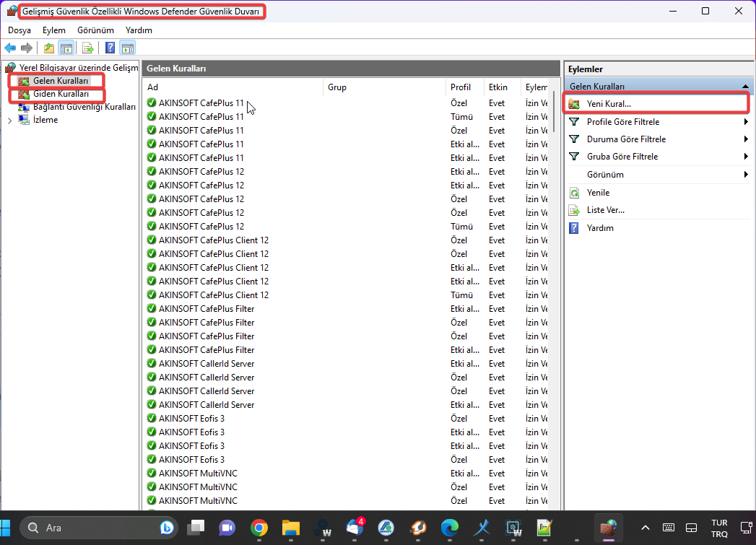Open the Yardım menu in menu bar
This screenshot has height=545, width=756.
click(x=139, y=30)
